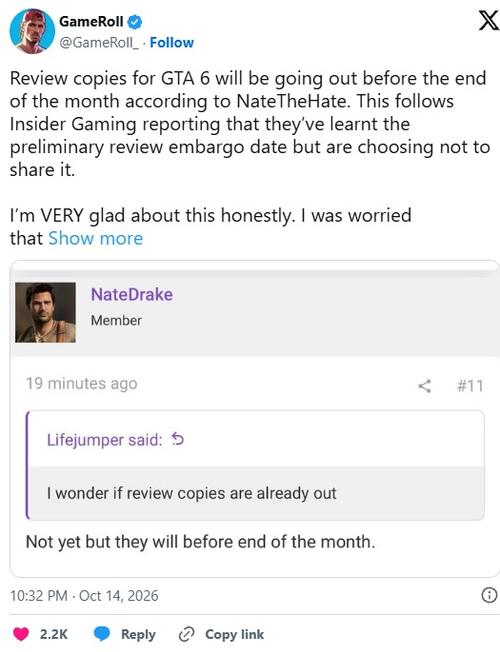Open the NateDrake username link

pos(132,294)
